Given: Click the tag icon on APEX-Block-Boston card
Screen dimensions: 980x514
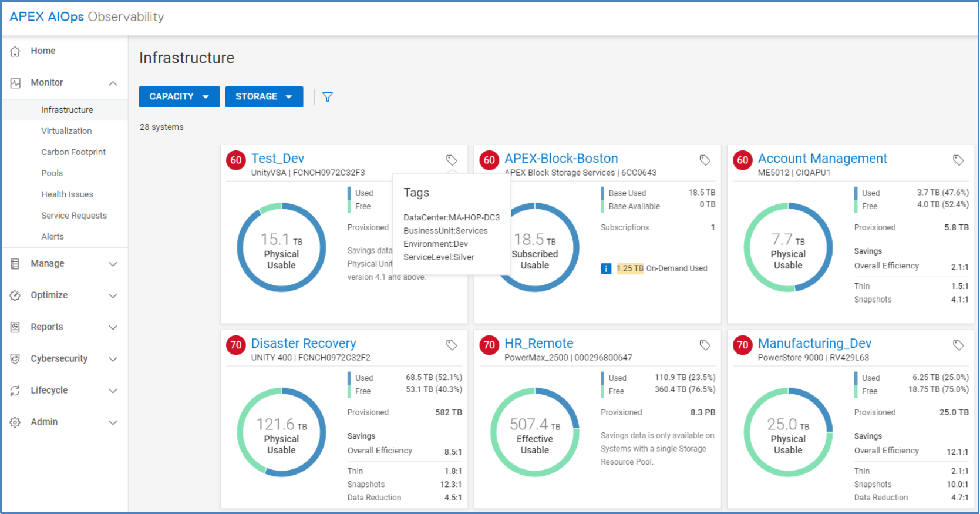Looking at the screenshot, I should tap(705, 160).
